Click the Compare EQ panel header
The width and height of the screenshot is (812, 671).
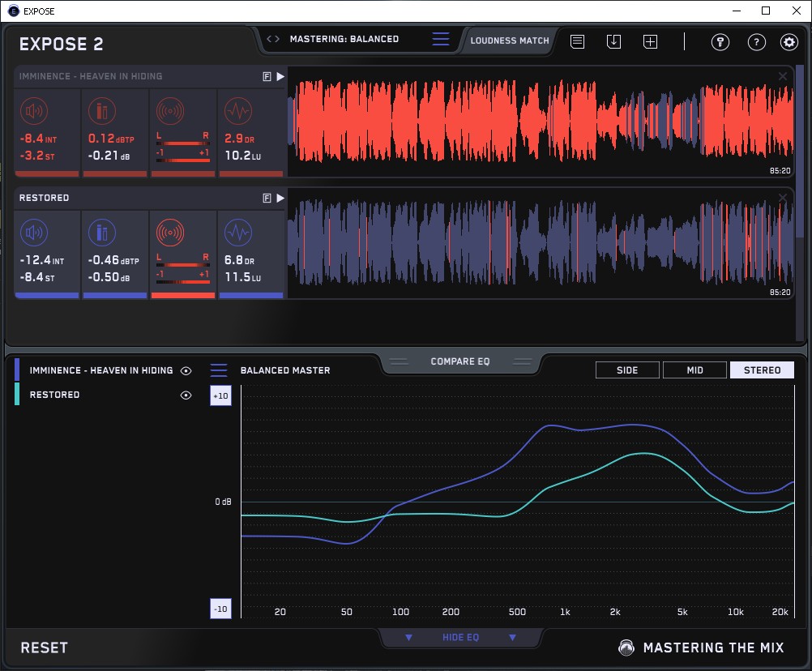click(x=459, y=361)
